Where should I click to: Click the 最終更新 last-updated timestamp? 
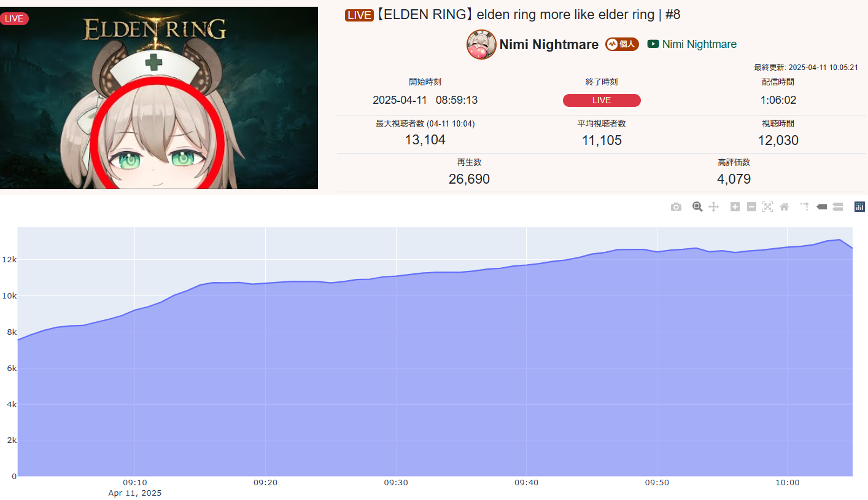point(806,68)
